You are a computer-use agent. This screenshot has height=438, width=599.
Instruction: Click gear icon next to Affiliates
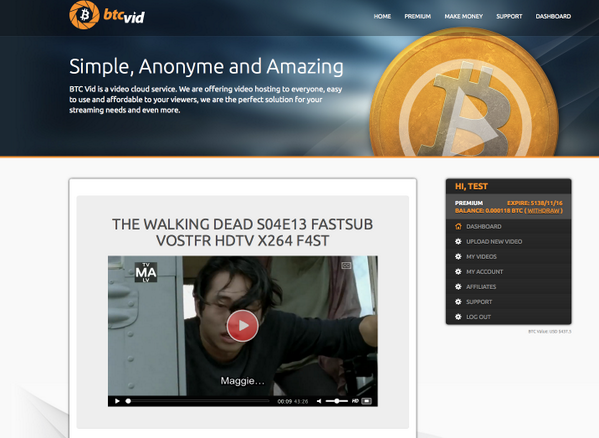point(458,287)
